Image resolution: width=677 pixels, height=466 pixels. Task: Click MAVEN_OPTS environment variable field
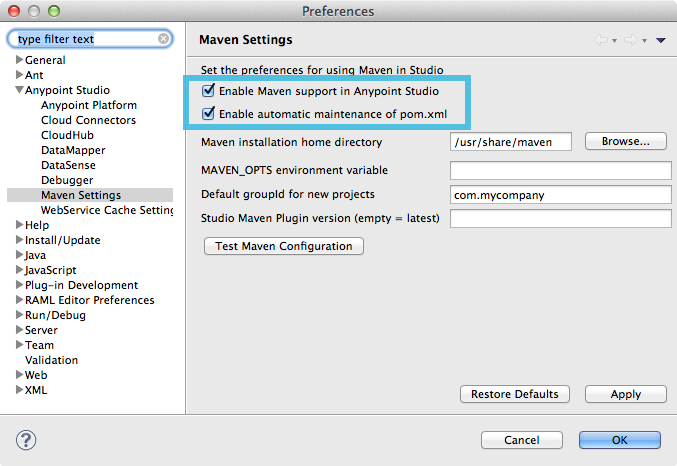point(560,170)
